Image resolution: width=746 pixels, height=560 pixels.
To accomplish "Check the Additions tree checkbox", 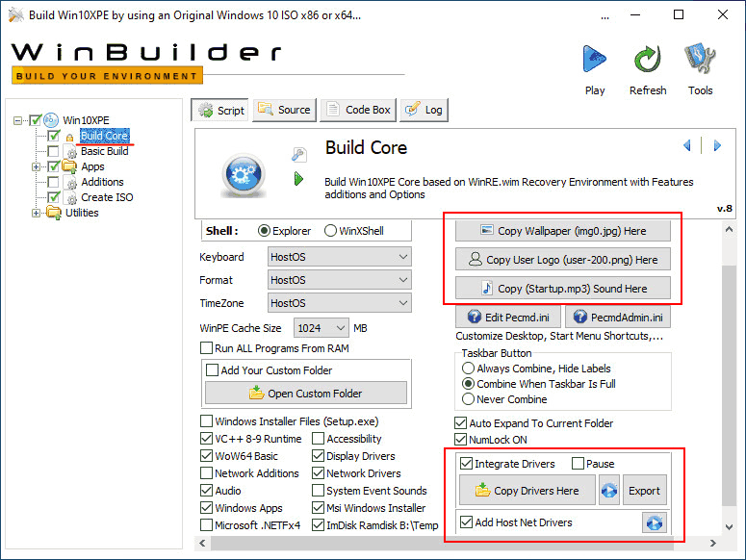I will (54, 182).
